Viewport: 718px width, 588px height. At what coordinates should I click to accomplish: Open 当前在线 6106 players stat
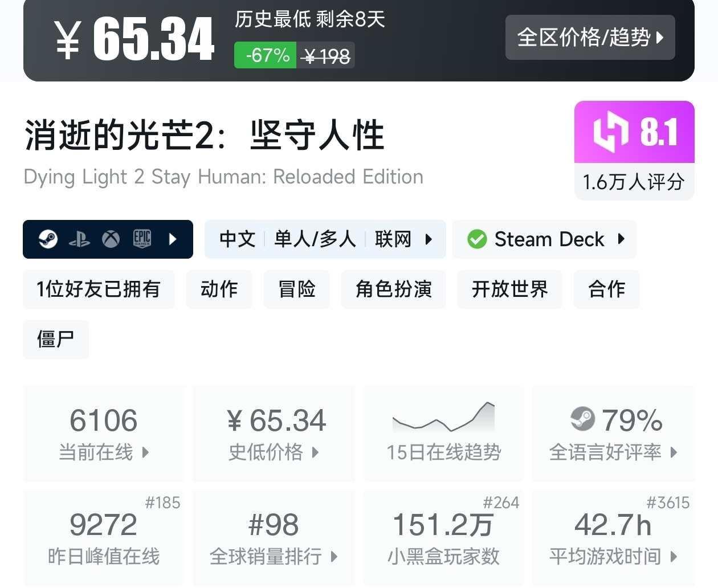(104, 433)
